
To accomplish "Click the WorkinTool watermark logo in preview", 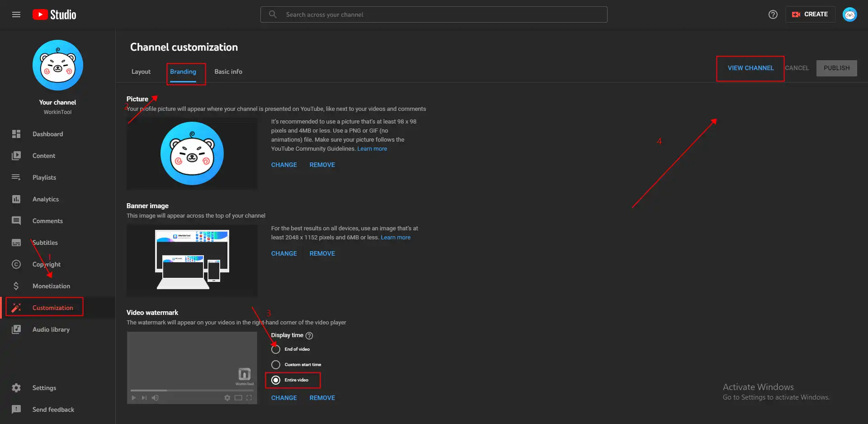I will click(245, 376).
